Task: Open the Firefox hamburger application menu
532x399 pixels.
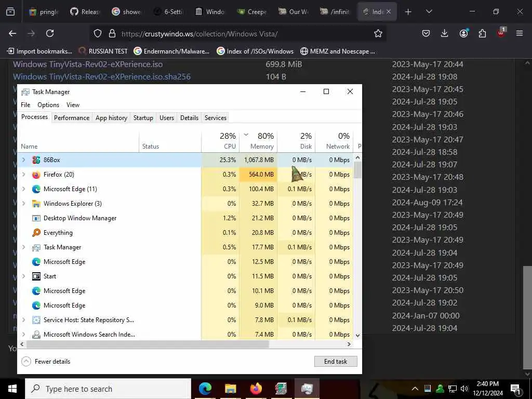Action: tap(520, 33)
